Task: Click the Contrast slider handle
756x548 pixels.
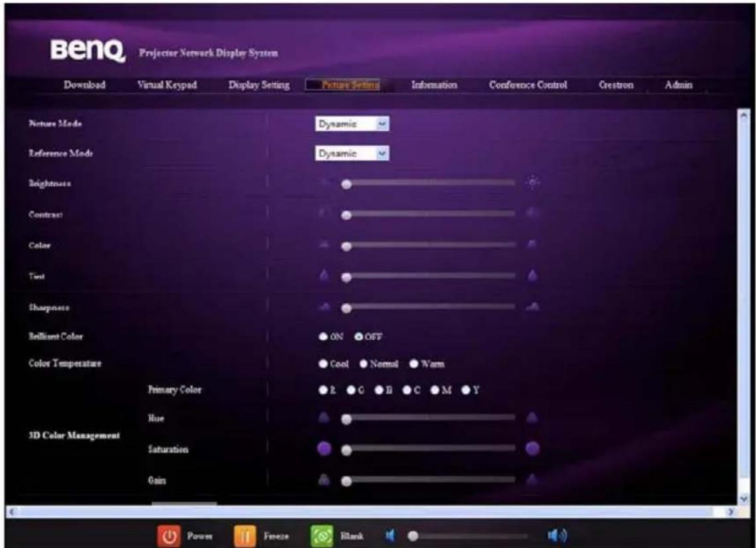Action: tap(346, 215)
